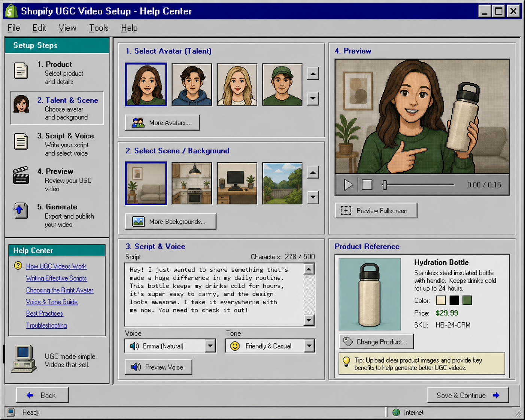Click Preview Fullscreen button

[x=376, y=211]
